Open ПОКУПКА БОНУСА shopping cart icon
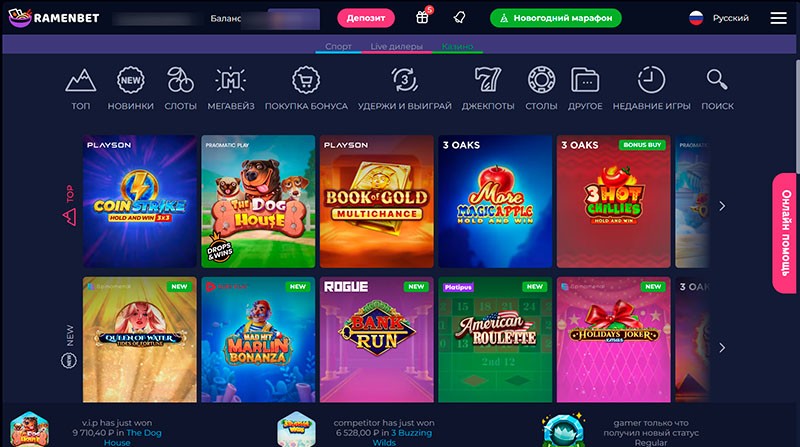The height and width of the screenshot is (447, 800). coord(306,80)
